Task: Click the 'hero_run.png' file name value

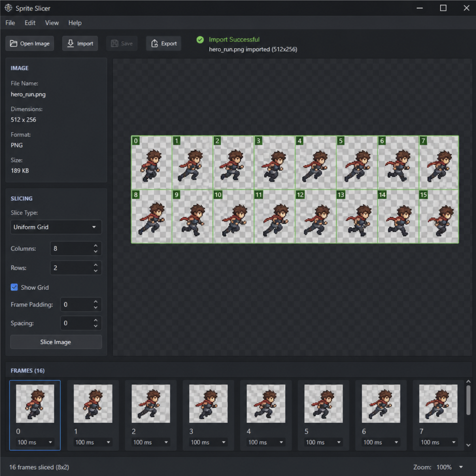Action: (x=28, y=94)
